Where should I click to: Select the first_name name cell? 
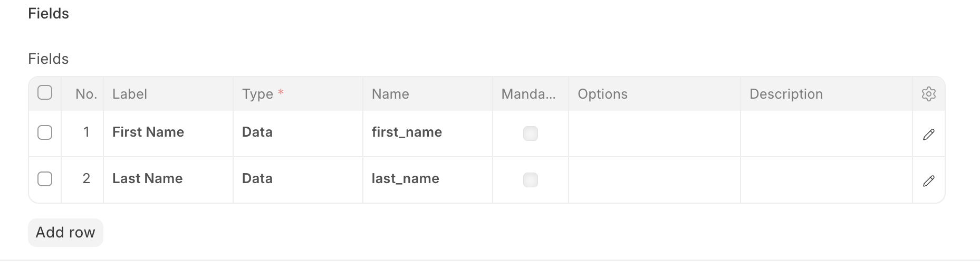(427, 132)
